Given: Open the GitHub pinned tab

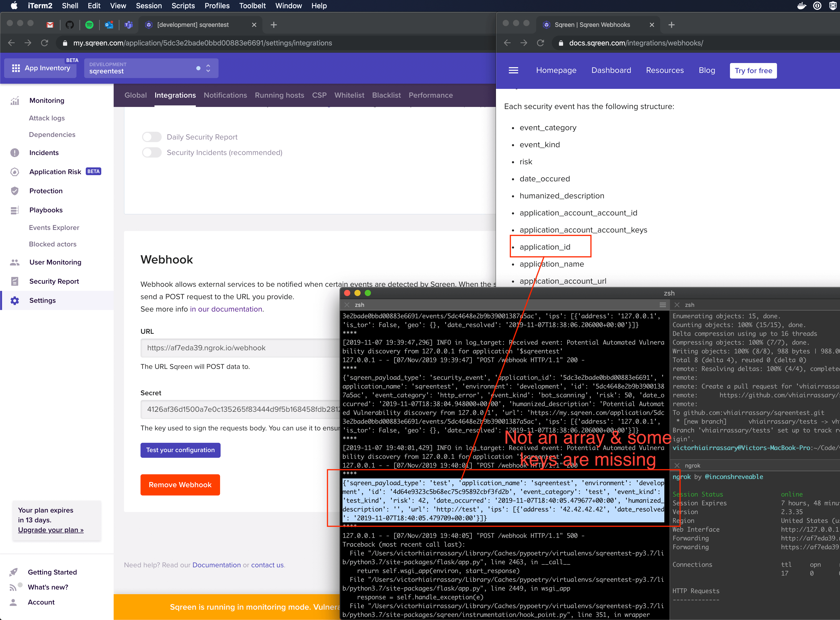Looking at the screenshot, I should click(x=69, y=25).
